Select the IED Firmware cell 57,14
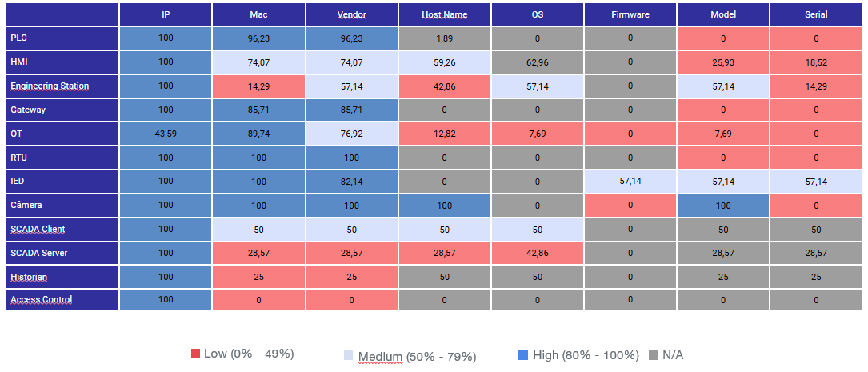The image size is (868, 372). [x=630, y=181]
